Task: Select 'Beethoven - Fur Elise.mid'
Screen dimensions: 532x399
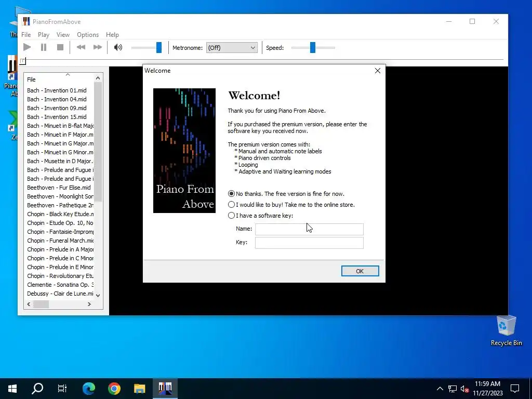Action: pos(59,187)
